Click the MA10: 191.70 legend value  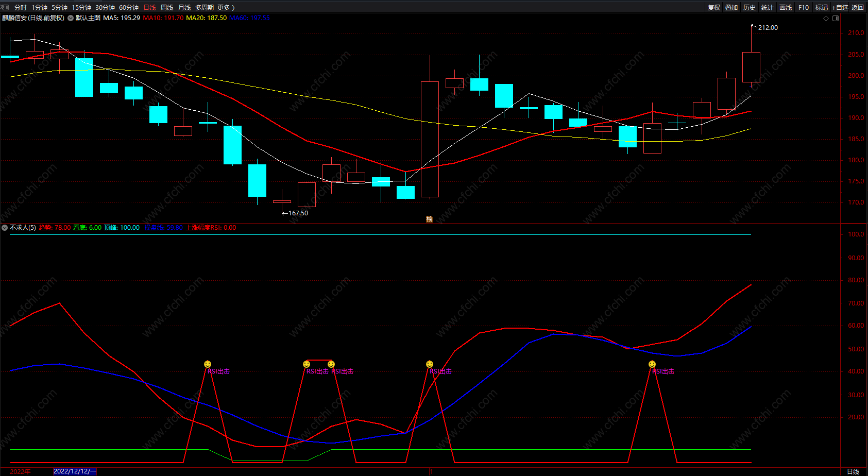(163, 18)
